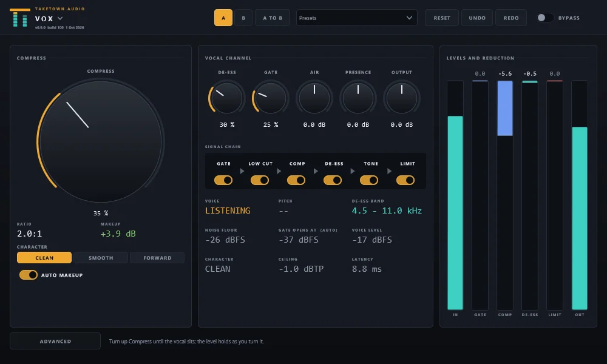
Task: Click the PRESENCE knob
Action: (x=358, y=98)
